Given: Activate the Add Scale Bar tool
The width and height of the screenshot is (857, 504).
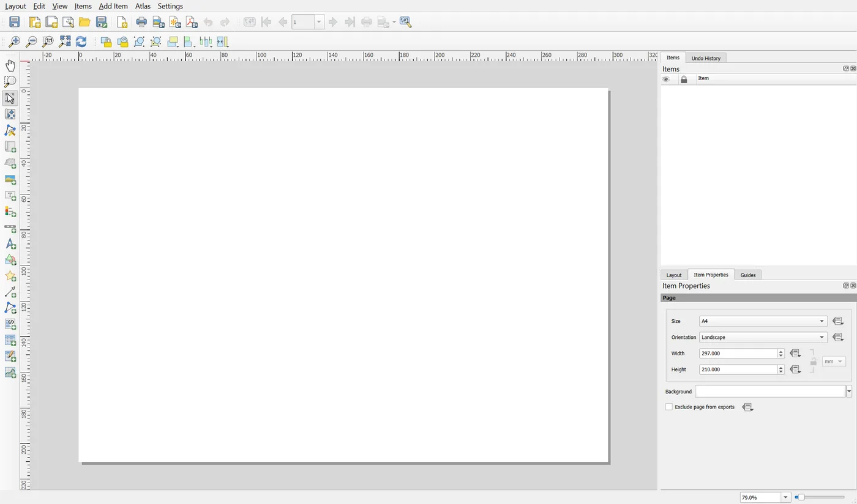Looking at the screenshot, I should point(10,228).
